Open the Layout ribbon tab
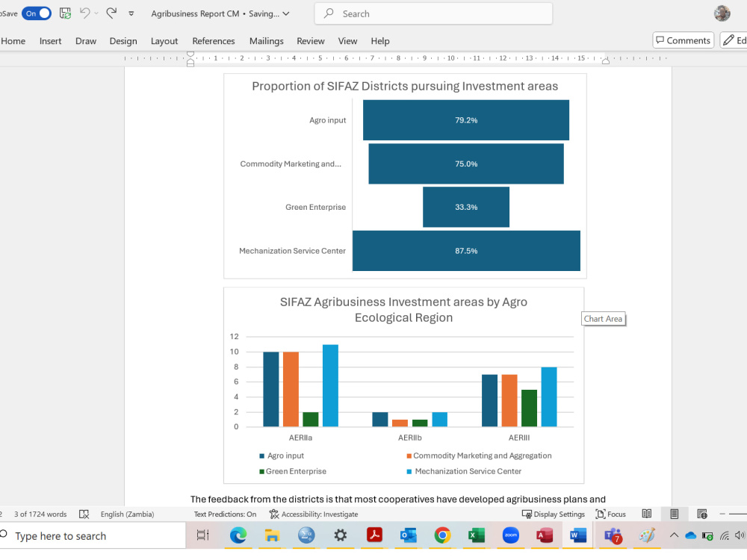This screenshot has height=560, width=747. [164, 41]
